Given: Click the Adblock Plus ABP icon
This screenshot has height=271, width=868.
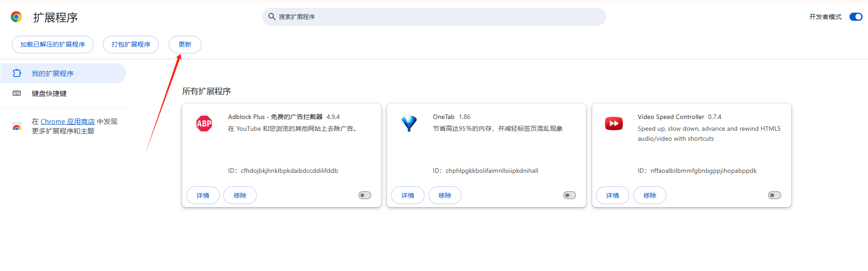Looking at the screenshot, I should pyautogui.click(x=204, y=124).
